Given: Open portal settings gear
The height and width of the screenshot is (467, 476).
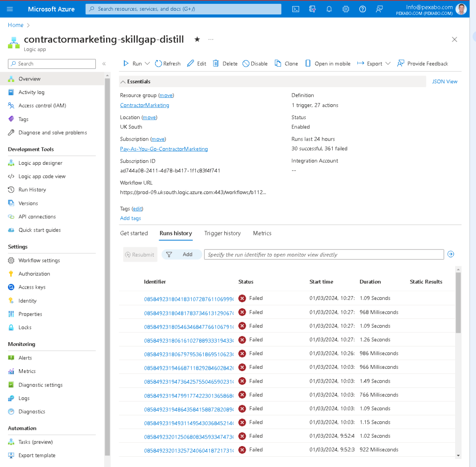Looking at the screenshot, I should [346, 9].
